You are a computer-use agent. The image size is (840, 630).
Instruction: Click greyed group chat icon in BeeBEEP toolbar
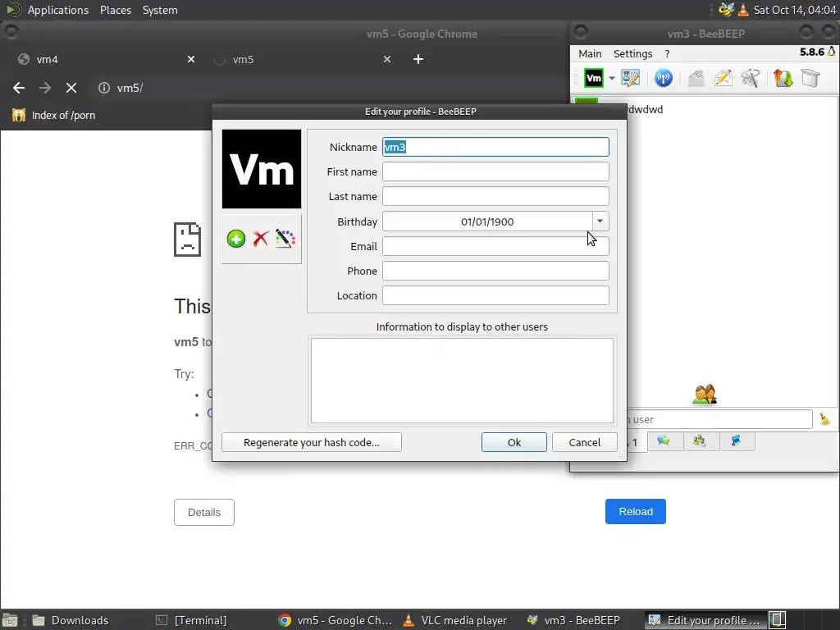pyautogui.click(x=696, y=78)
